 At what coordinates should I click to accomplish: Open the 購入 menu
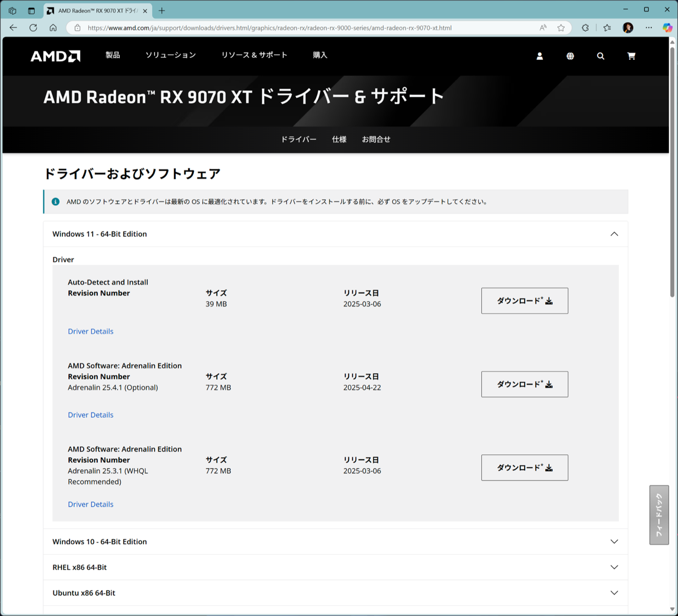[320, 55]
